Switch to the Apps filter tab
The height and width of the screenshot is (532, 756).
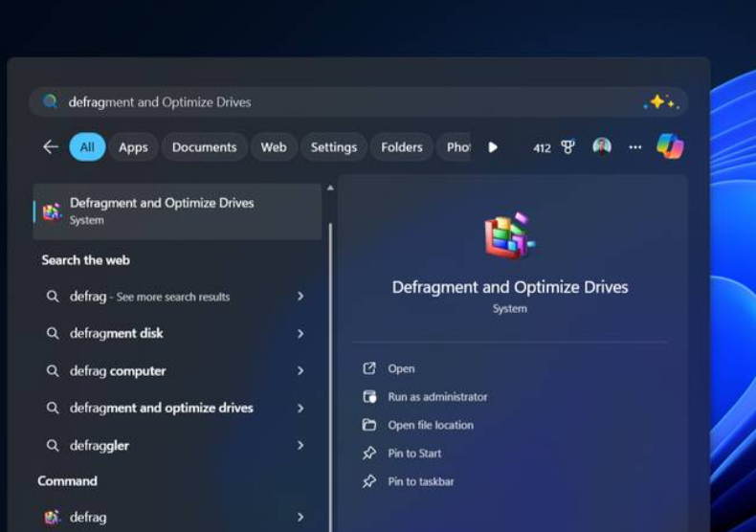(x=133, y=147)
